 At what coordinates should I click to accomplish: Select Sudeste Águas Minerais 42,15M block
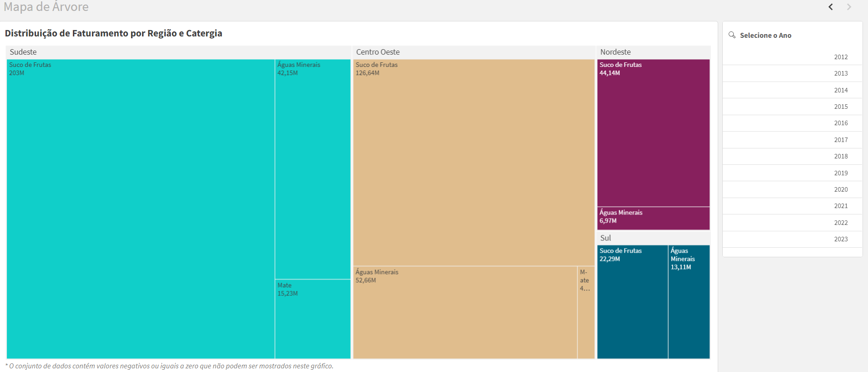(313, 169)
